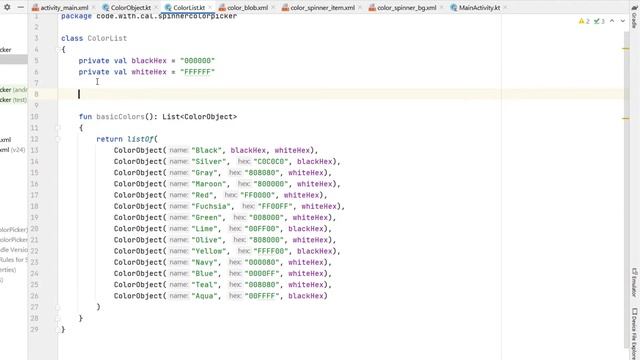Click the "FF0000" hex string
Screen dimensions: 640x360
click(258, 195)
